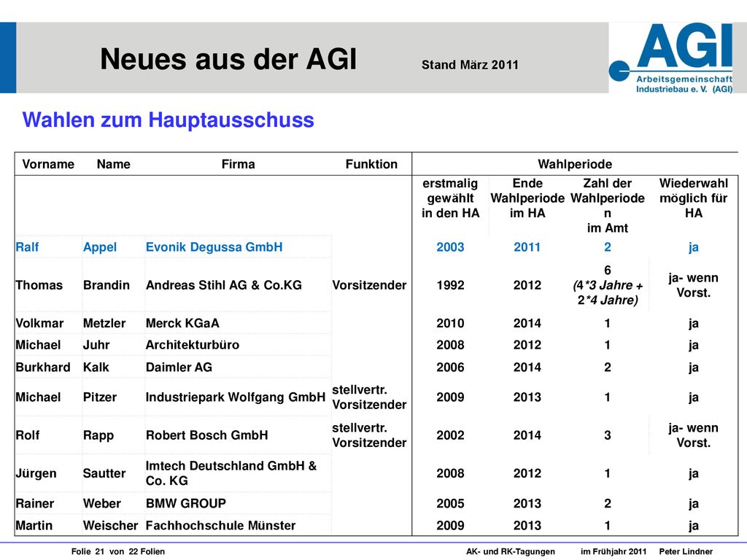Click the author name "Peter Lindner"
The height and width of the screenshot is (560, 747).
[686, 551]
